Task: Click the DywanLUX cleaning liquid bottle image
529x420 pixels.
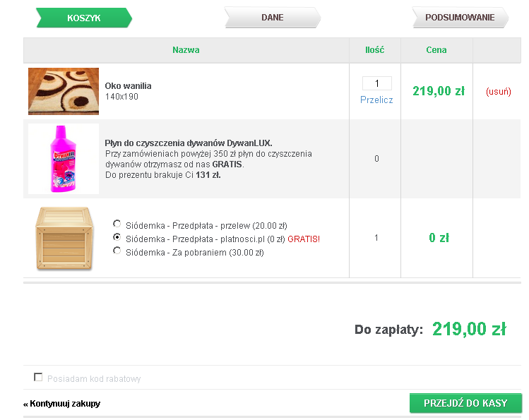Action: pyautogui.click(x=64, y=159)
